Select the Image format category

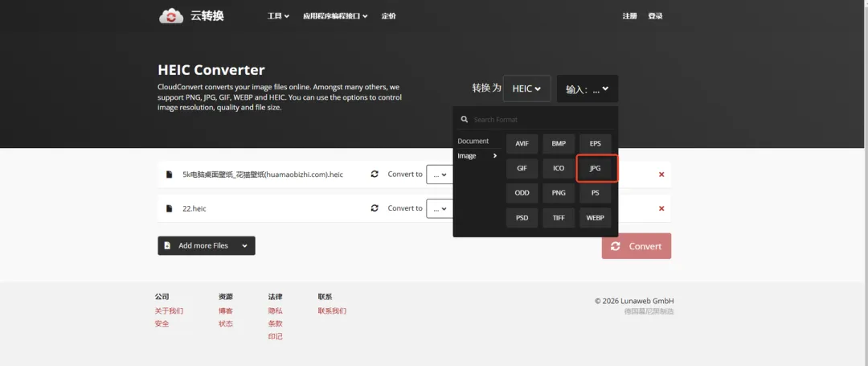pos(477,156)
